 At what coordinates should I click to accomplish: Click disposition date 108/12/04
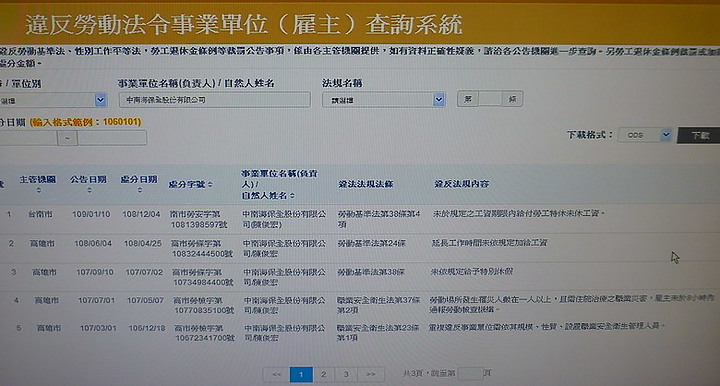tap(141, 214)
